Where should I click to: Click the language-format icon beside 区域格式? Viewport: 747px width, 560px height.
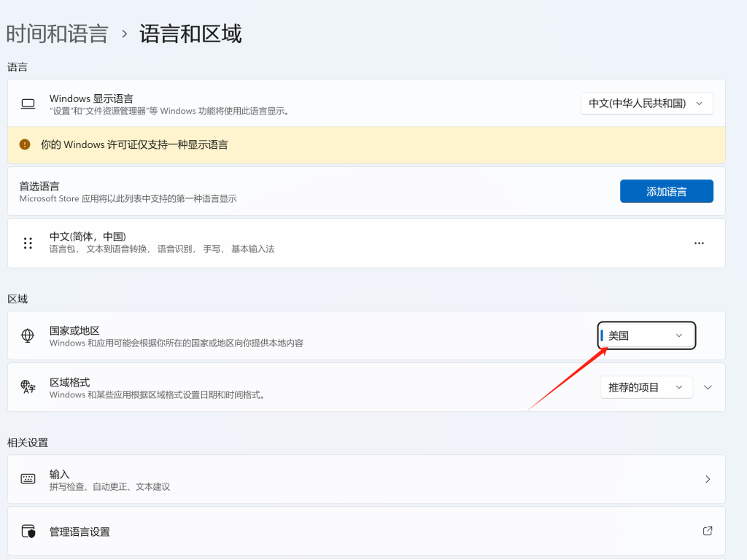click(28, 387)
